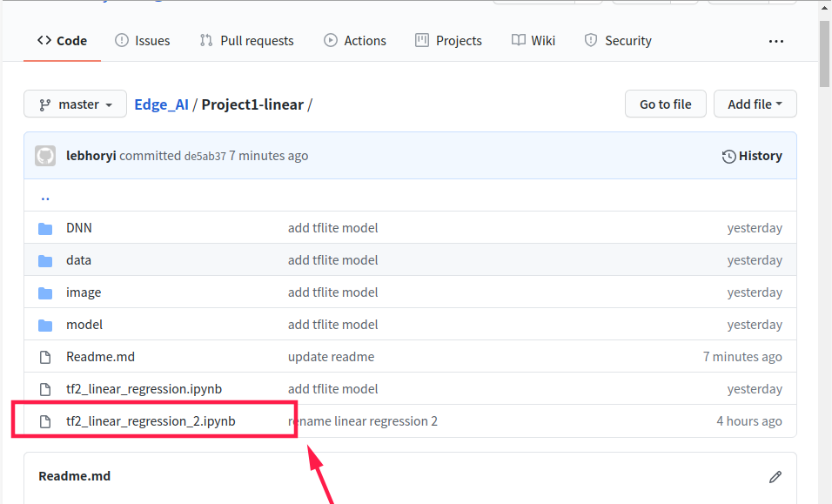Click the History clock icon
Viewport: 832px width, 504px height.
(x=729, y=156)
